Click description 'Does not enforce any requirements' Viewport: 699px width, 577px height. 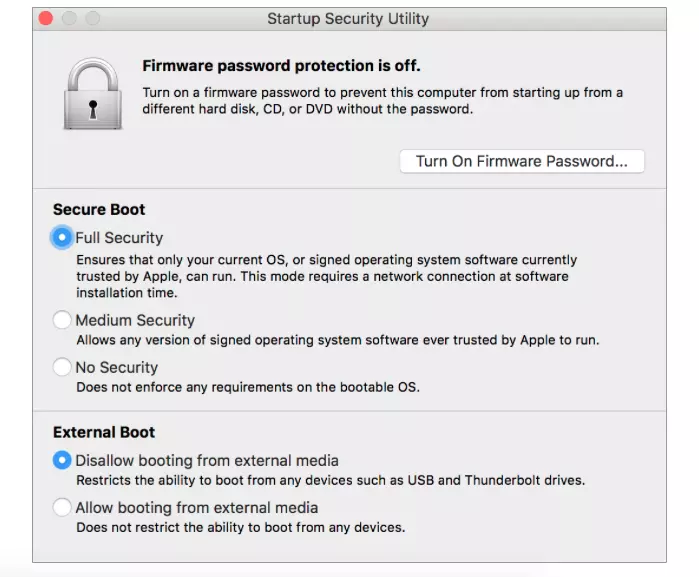(x=248, y=387)
